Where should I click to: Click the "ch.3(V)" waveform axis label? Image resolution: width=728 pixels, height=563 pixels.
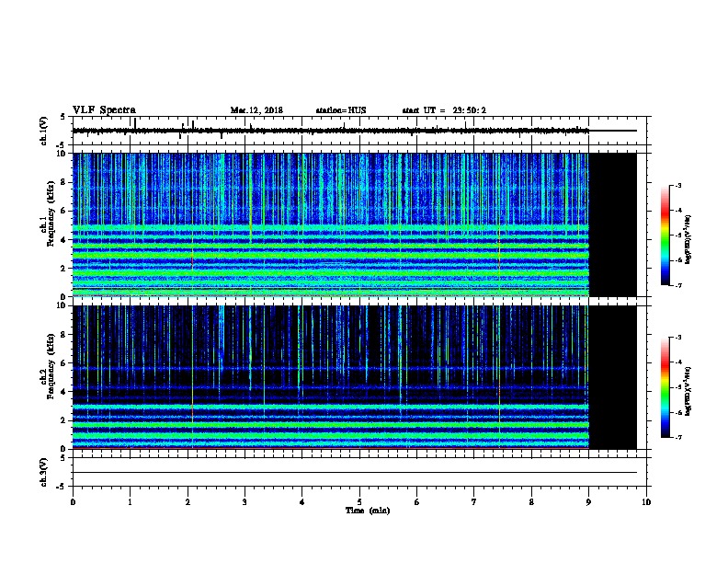43,472
